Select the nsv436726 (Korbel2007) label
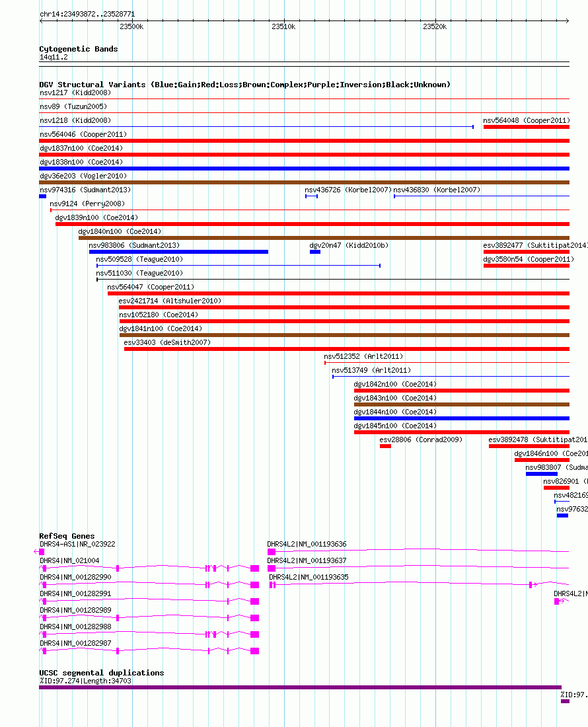 (x=348, y=190)
